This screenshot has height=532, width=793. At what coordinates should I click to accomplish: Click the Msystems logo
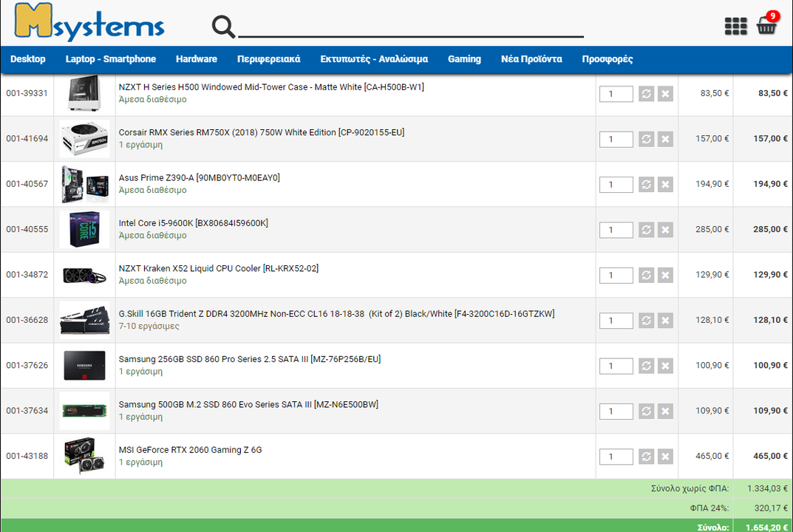click(x=89, y=21)
